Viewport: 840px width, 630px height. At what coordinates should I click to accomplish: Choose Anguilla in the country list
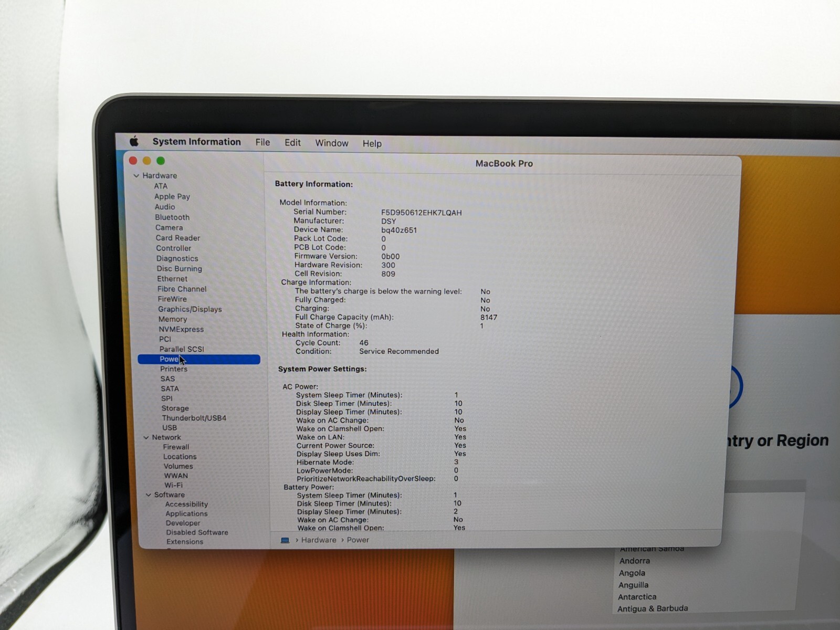(633, 585)
